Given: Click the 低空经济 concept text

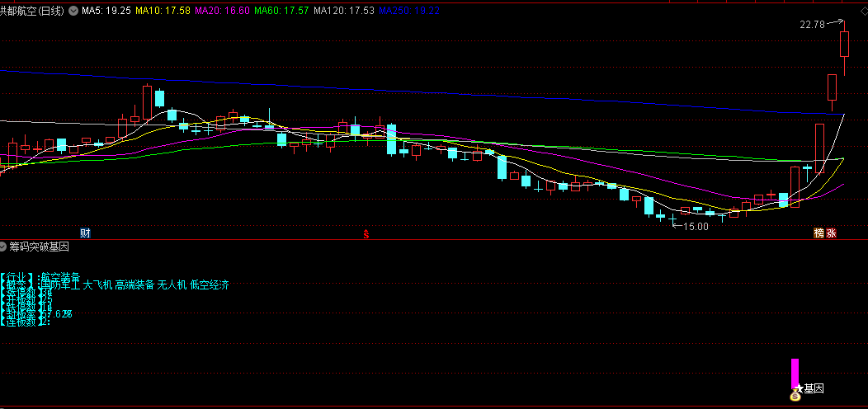Looking at the screenshot, I should pos(210,285).
